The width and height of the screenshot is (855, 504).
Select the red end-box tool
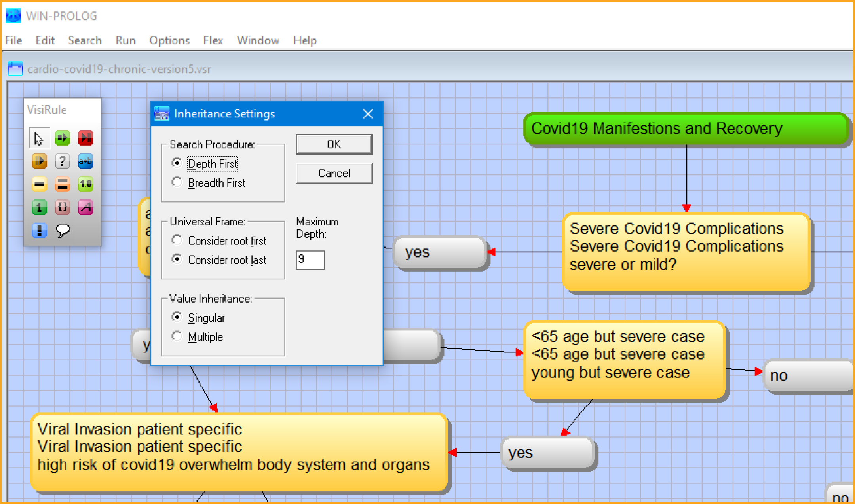[85, 138]
